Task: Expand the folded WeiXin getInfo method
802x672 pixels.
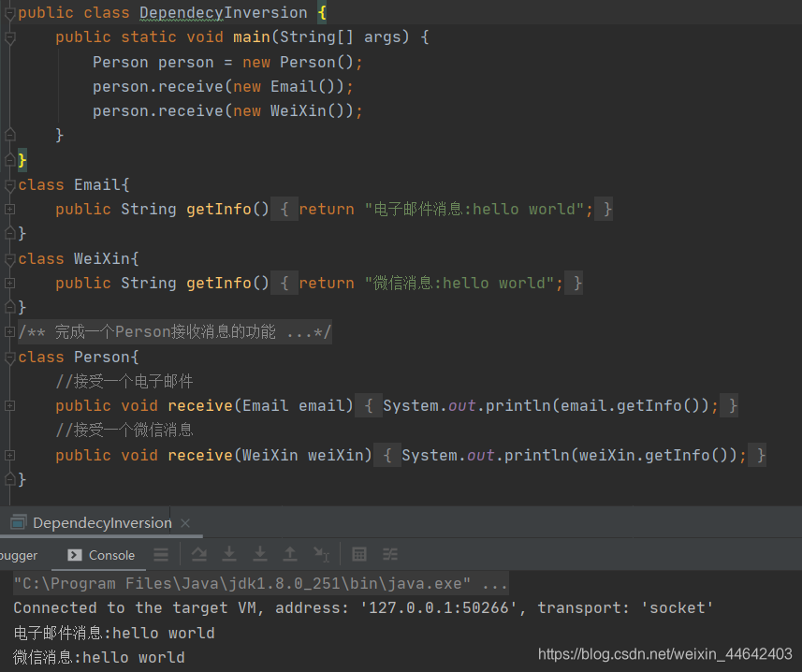Action: (x=9, y=283)
